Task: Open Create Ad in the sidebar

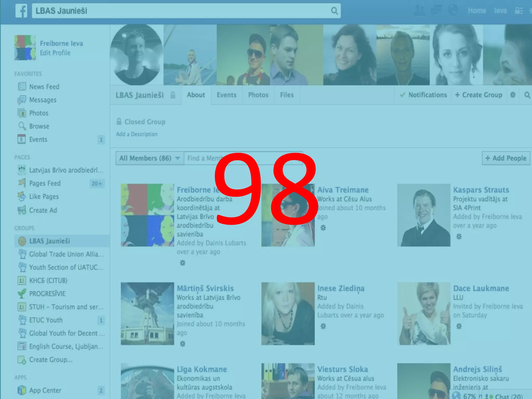Action: (x=43, y=210)
